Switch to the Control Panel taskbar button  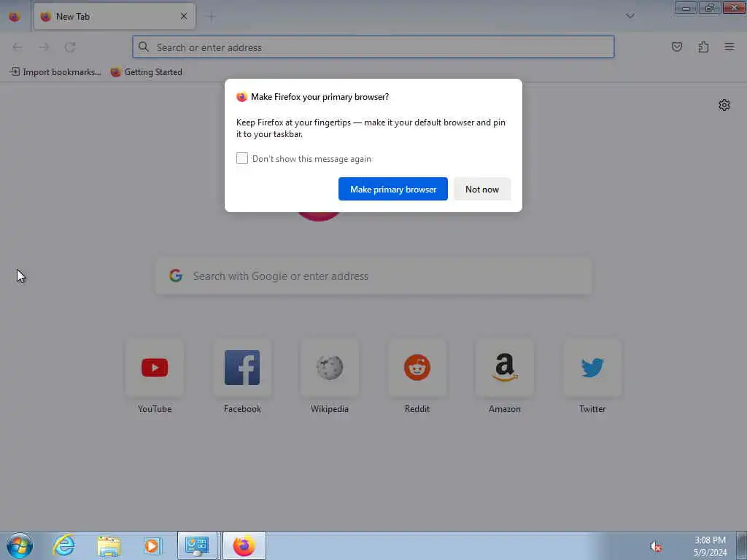coord(197,545)
